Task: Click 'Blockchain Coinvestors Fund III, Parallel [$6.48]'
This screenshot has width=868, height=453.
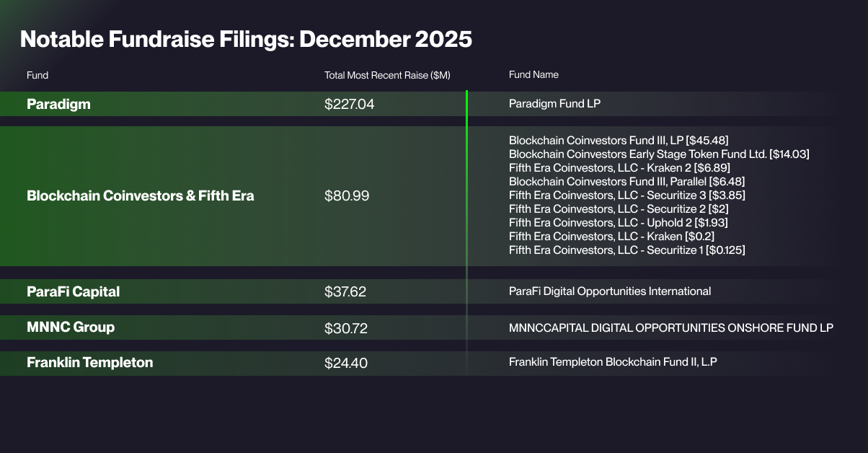Action: tap(627, 181)
